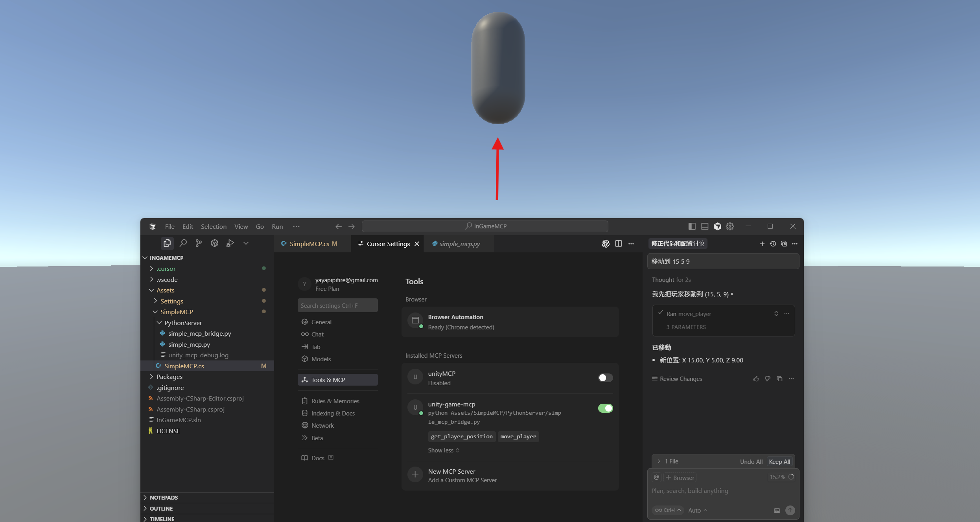This screenshot has width=980, height=522.
Task: Open the Search view icon
Action: (183, 243)
